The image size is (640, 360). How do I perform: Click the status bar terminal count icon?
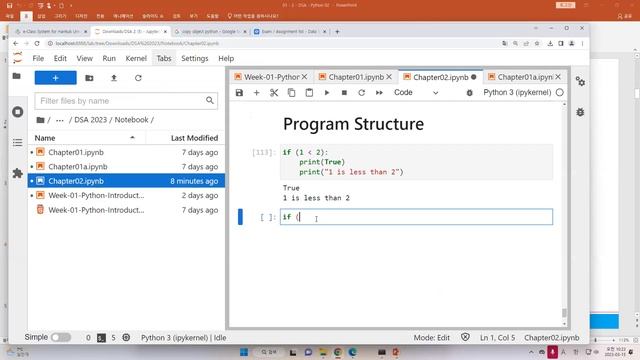click(101, 338)
